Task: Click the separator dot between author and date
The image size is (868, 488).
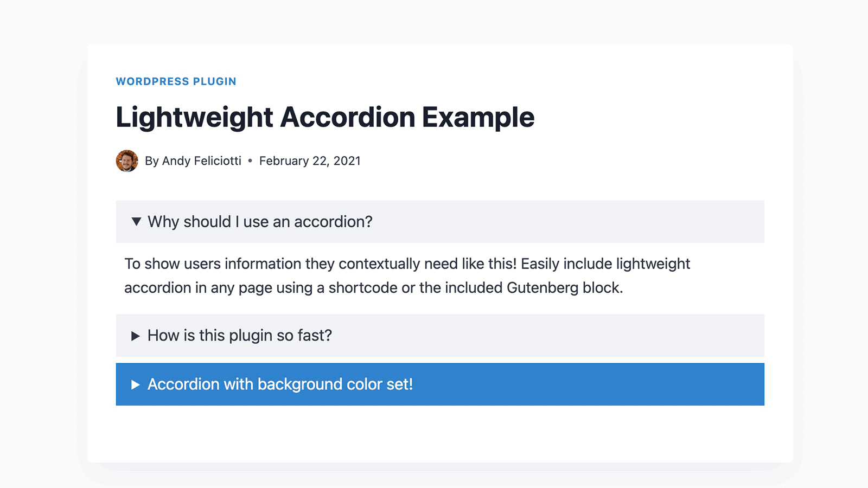Action: [250, 160]
